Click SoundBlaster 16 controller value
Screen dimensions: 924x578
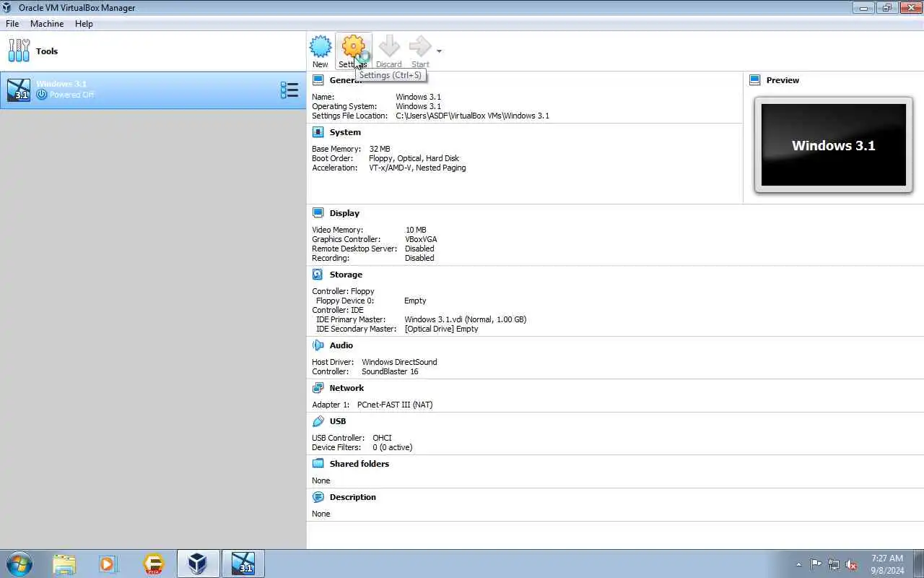pos(390,371)
